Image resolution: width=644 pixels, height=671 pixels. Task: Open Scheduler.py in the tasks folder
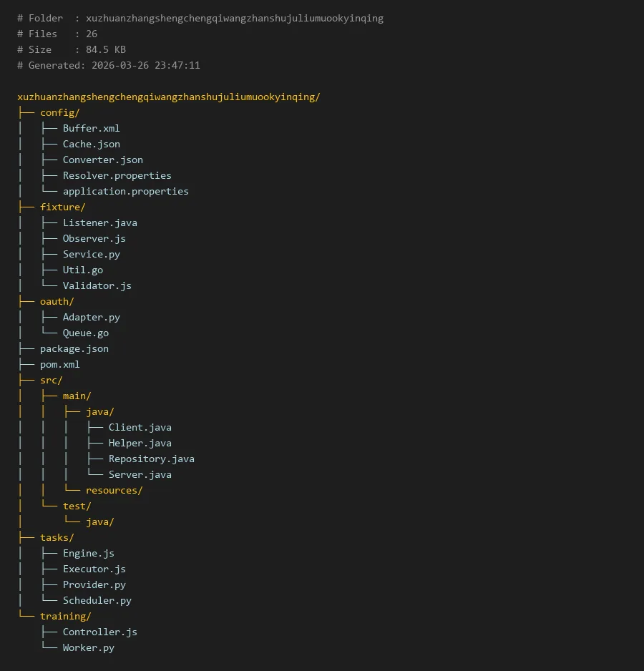(97, 600)
